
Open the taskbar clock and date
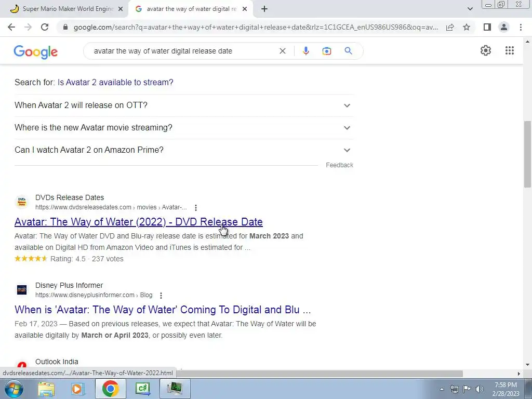coord(506,389)
